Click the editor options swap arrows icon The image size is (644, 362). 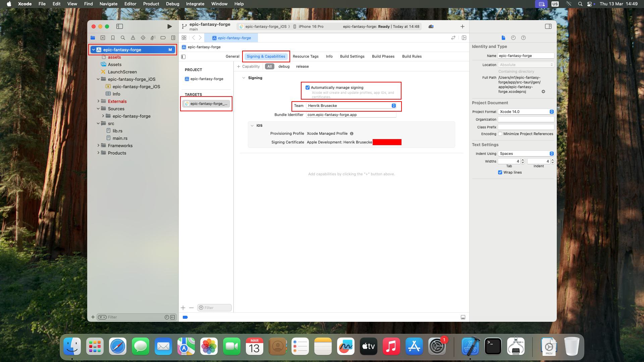(x=453, y=38)
